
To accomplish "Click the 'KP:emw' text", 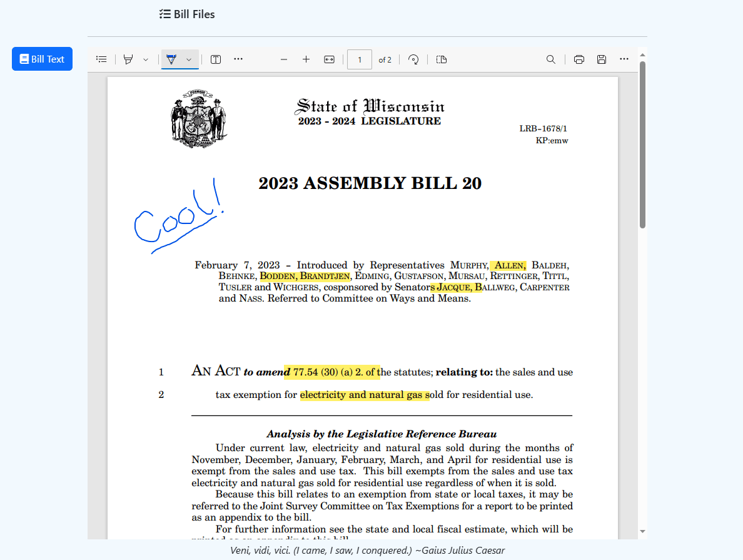I will (x=552, y=140).
